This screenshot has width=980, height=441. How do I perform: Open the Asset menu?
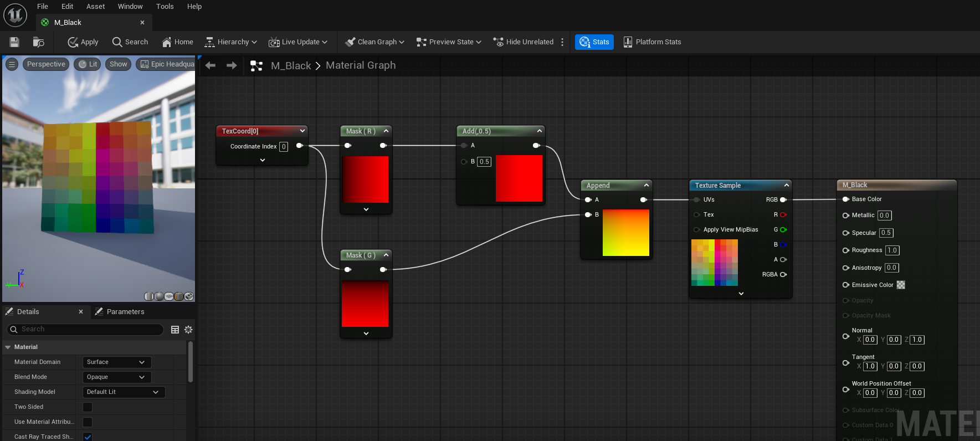96,7
